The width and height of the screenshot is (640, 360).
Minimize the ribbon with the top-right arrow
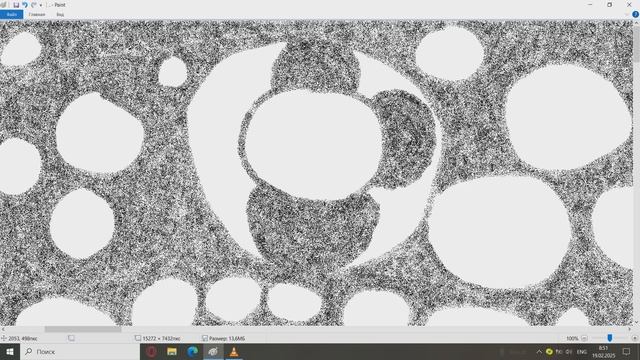coord(627,14)
